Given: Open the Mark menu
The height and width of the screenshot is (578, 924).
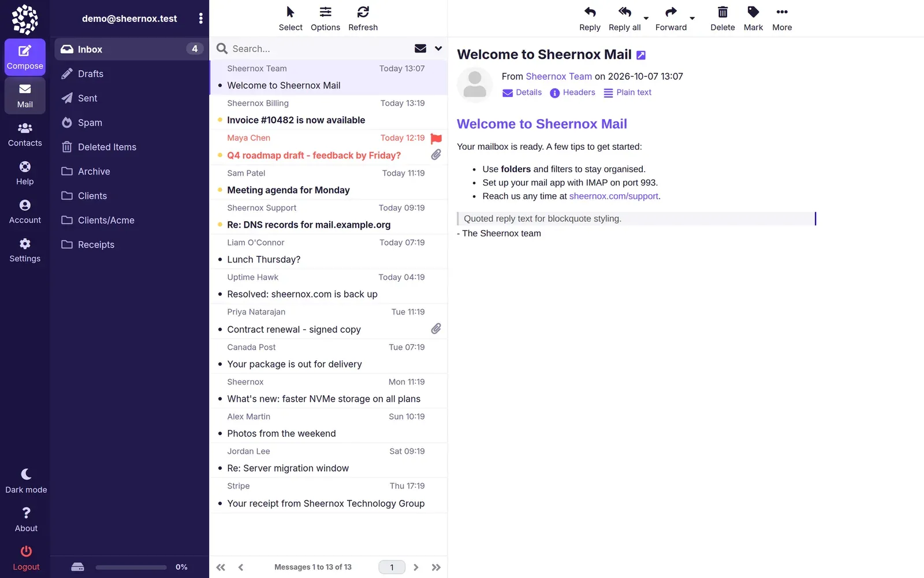Looking at the screenshot, I should pos(753,18).
